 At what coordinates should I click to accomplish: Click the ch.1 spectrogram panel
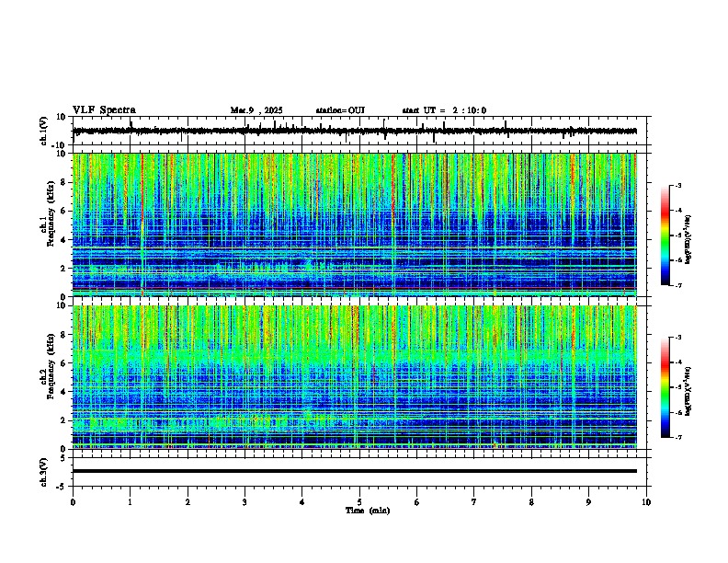click(355, 224)
